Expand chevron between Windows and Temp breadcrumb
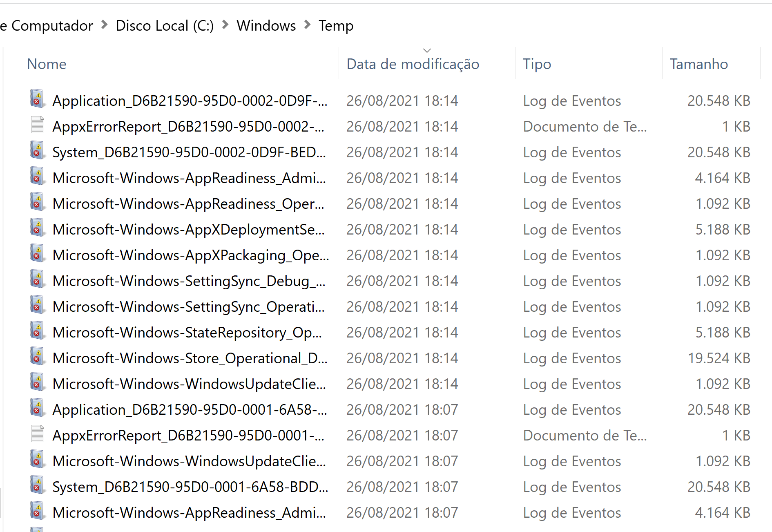The width and height of the screenshot is (772, 532). (x=308, y=25)
